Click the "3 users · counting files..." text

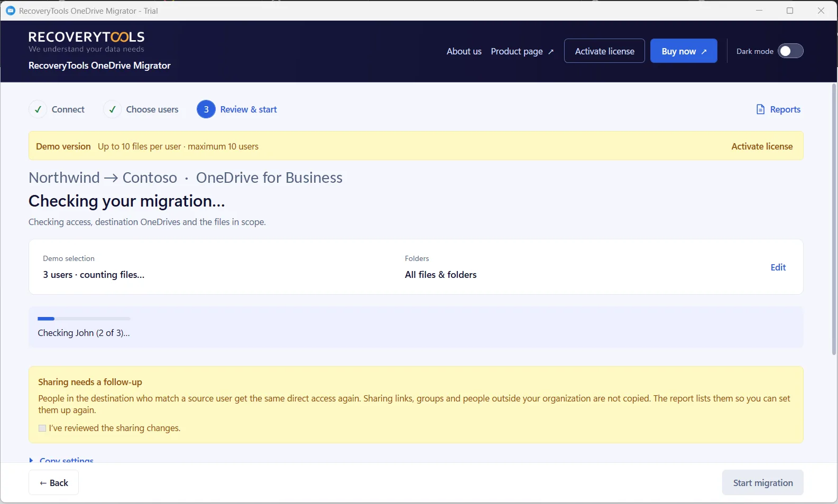pos(94,275)
